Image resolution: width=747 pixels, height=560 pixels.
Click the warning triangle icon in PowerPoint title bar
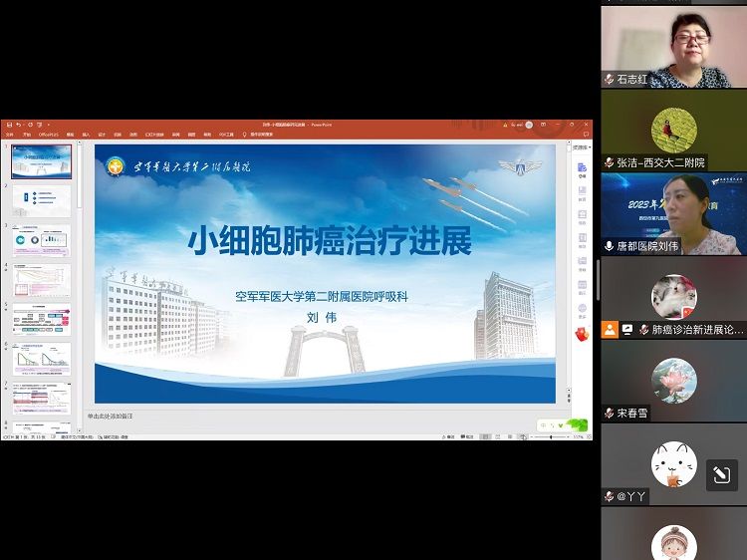click(505, 125)
